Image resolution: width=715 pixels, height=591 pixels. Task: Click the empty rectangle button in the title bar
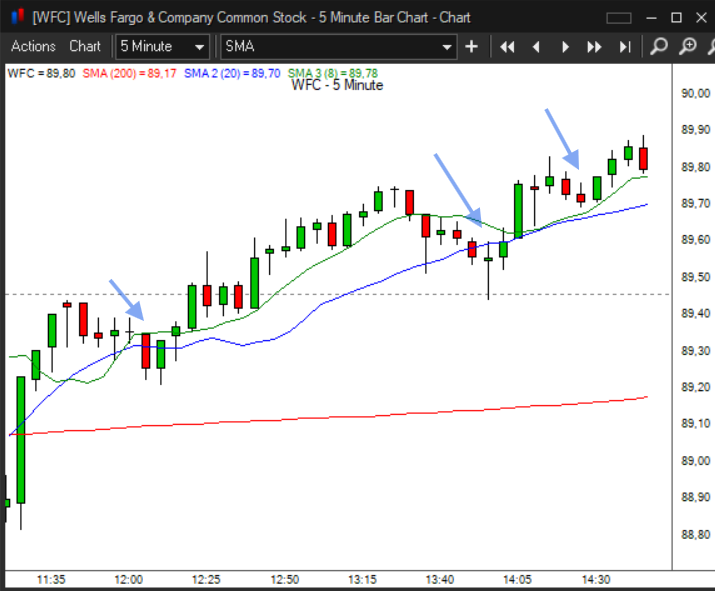coord(619,18)
